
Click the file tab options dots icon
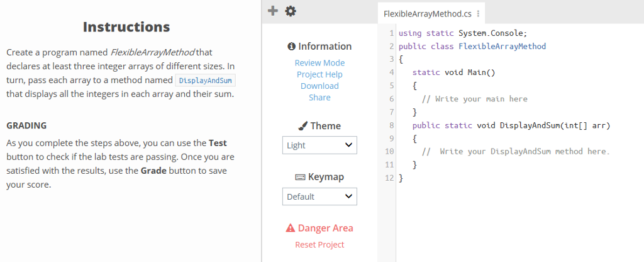point(478,14)
